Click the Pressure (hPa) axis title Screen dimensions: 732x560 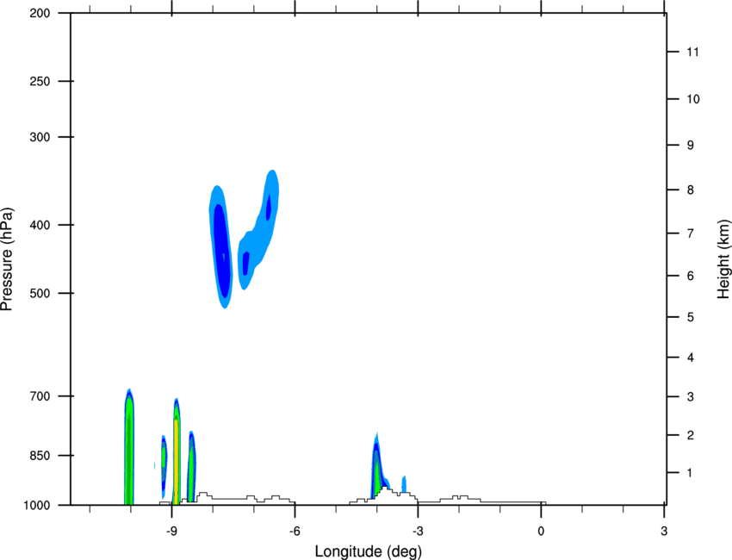7,259
